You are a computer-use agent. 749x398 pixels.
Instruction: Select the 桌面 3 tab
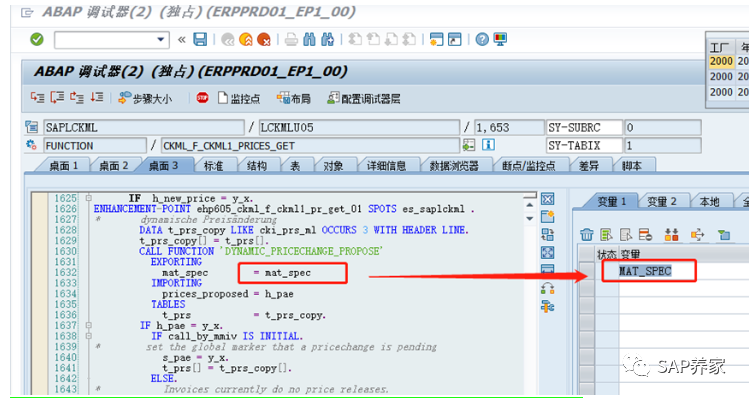(x=163, y=166)
